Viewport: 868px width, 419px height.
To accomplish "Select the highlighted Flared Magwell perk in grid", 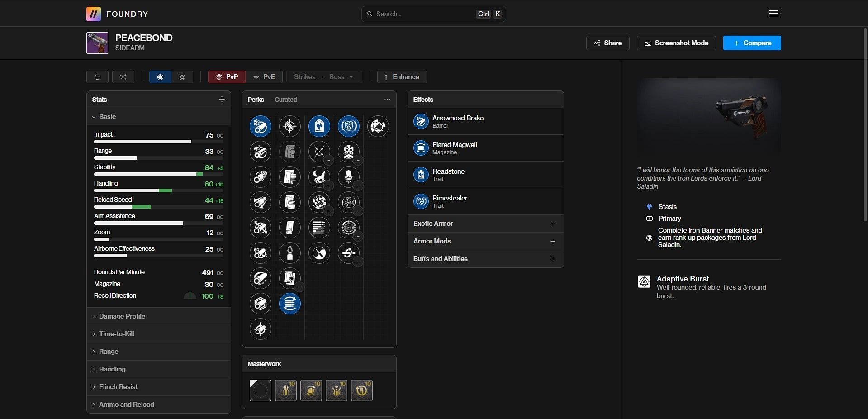I will click(290, 304).
